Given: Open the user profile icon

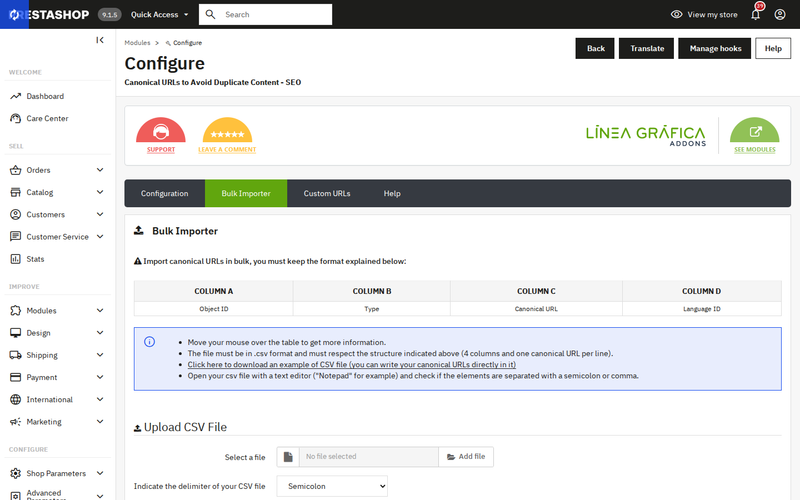Looking at the screenshot, I should tap(780, 14).
